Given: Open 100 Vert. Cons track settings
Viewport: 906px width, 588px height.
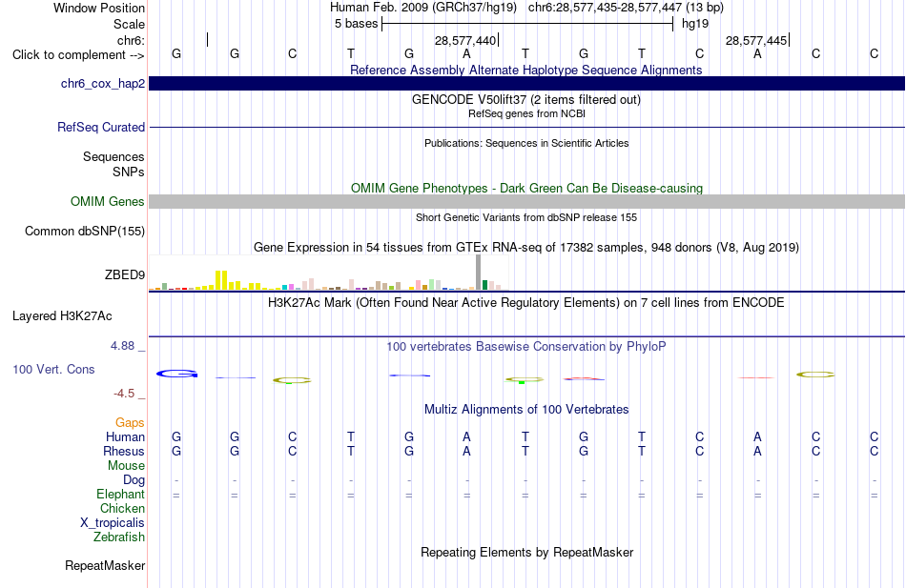Looking at the screenshot, I should tap(53, 369).
